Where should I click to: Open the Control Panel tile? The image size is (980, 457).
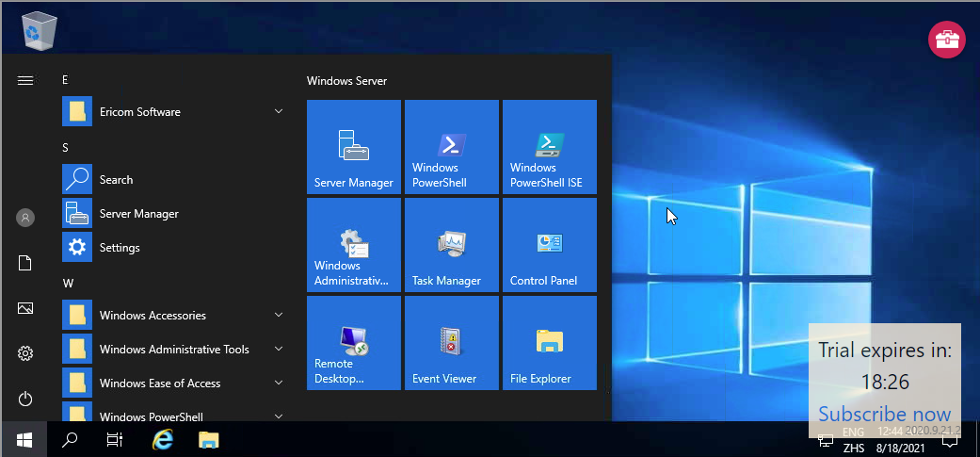pos(550,245)
